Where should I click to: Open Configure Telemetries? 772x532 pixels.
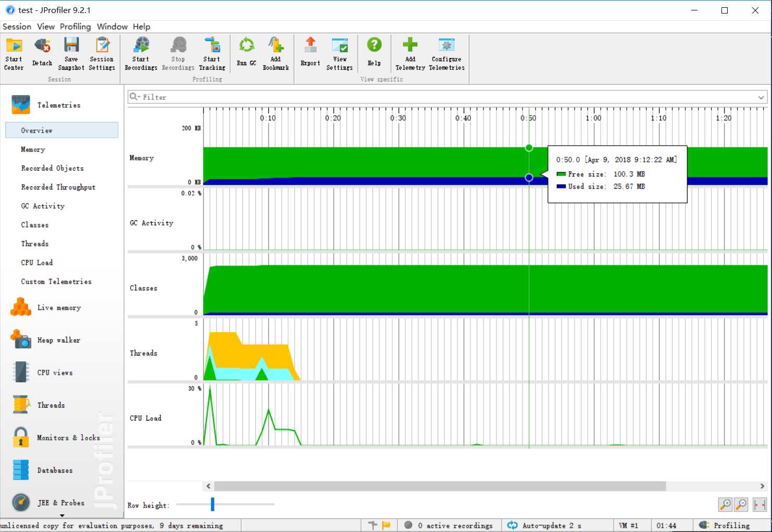446,54
